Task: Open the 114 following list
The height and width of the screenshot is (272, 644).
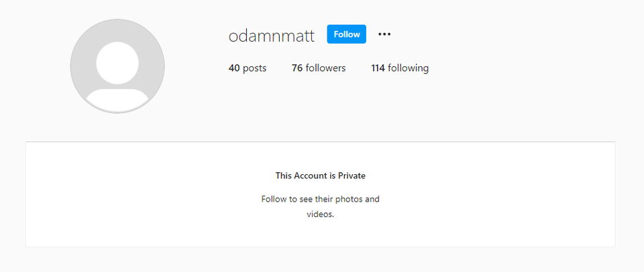Action: (x=400, y=68)
